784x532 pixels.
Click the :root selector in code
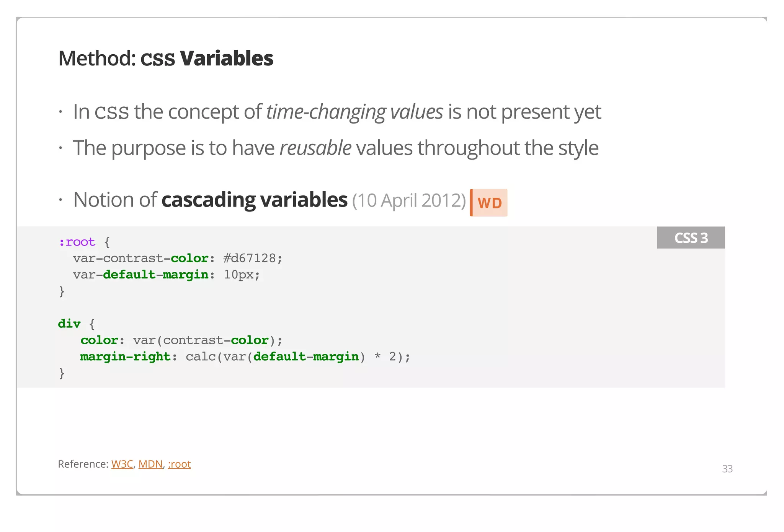pos(77,242)
